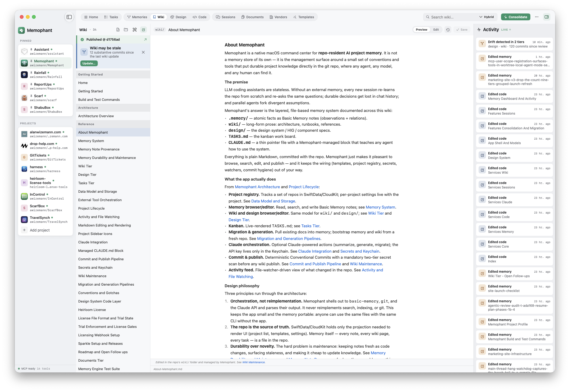The width and height of the screenshot is (570, 392).
Task: Select the Sparkle Setup and Releases page
Action: (113, 343)
